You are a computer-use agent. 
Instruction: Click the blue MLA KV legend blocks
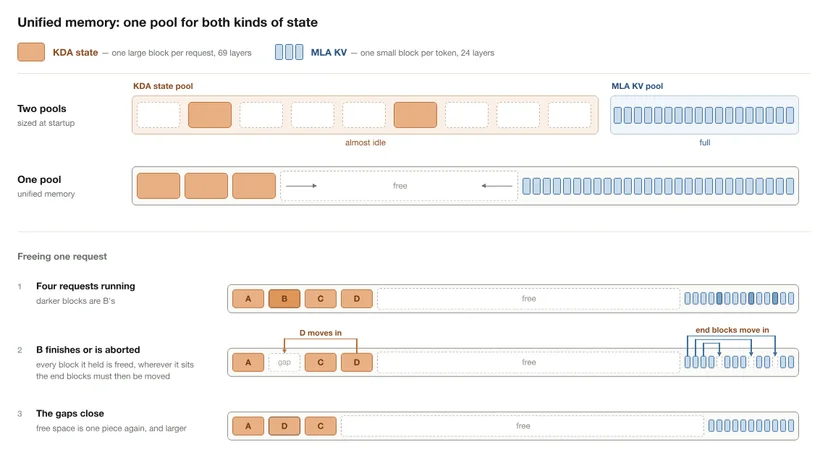click(x=289, y=52)
